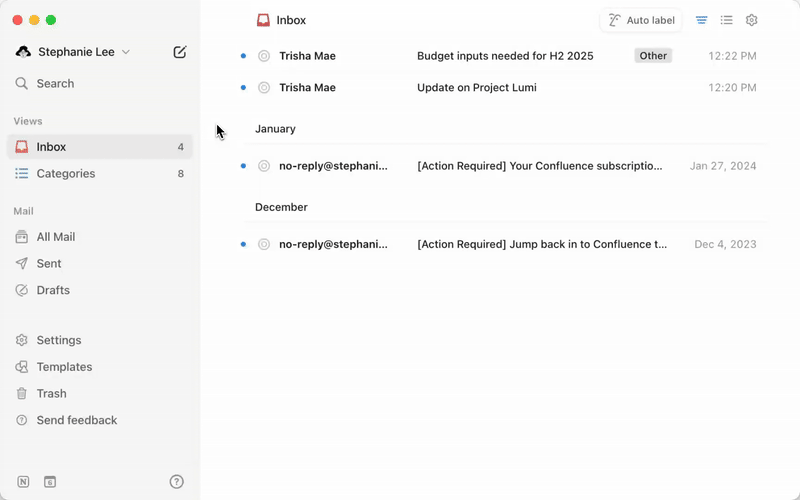Click the Search field in sidebar
This screenshot has width=800, height=500.
[55, 84]
